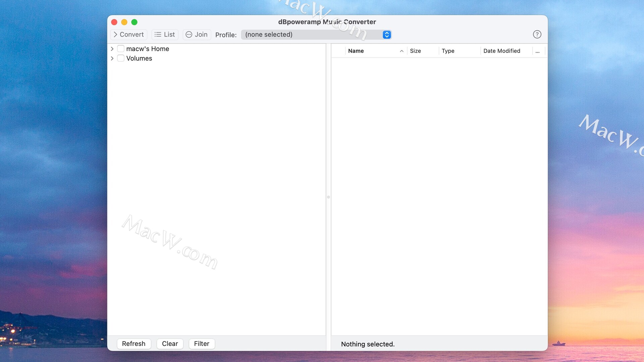Check the macw's Home checkbox
The width and height of the screenshot is (644, 362).
pyautogui.click(x=121, y=49)
